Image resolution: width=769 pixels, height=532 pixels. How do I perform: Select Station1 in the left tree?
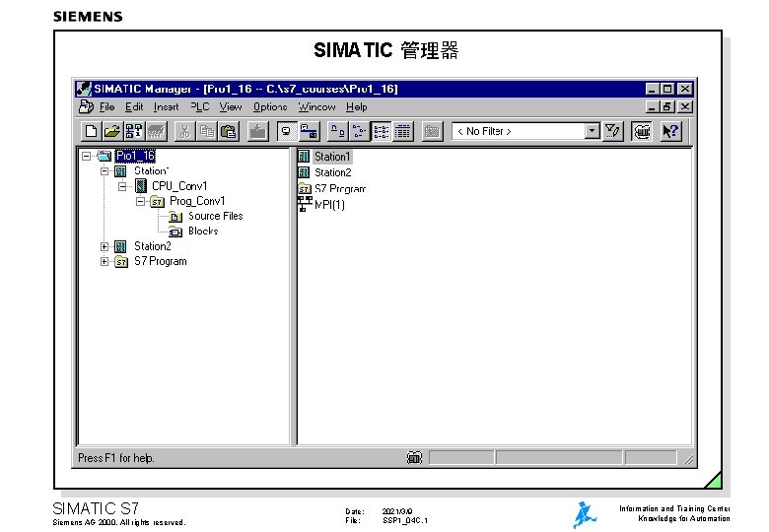pos(152,171)
